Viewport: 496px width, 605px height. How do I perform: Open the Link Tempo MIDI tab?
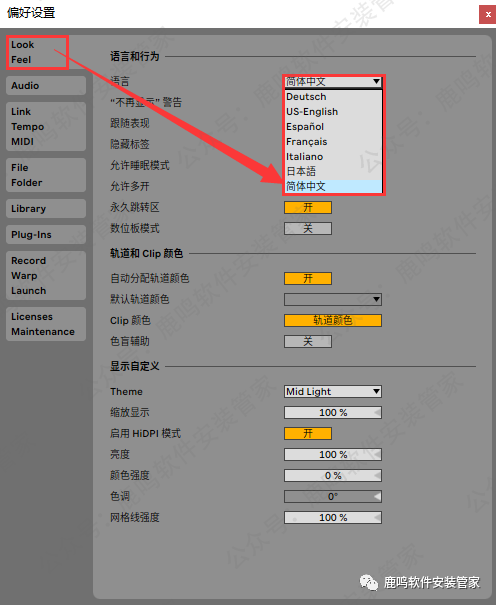coord(46,127)
